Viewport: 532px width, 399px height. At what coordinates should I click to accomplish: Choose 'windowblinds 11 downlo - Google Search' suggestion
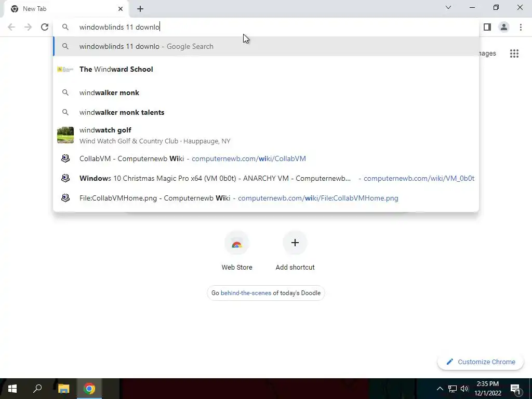pyautogui.click(x=266, y=46)
